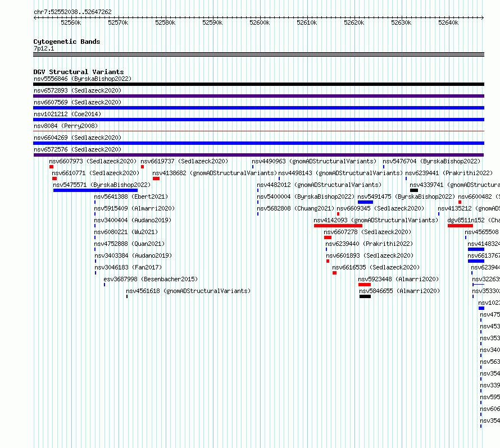This screenshot has height=448, width=500.
Task: Click the 7p12.1 cytogenetic band label
Action: pos(44,48)
